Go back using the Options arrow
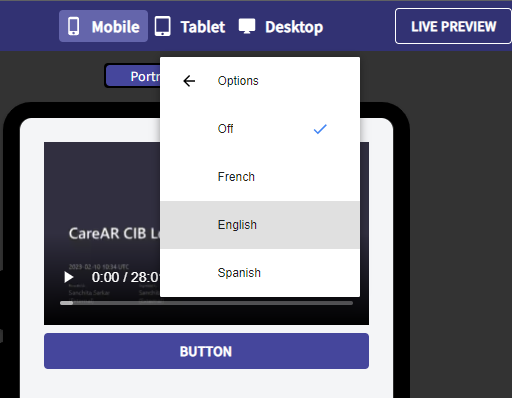512x398 pixels. [x=189, y=81]
